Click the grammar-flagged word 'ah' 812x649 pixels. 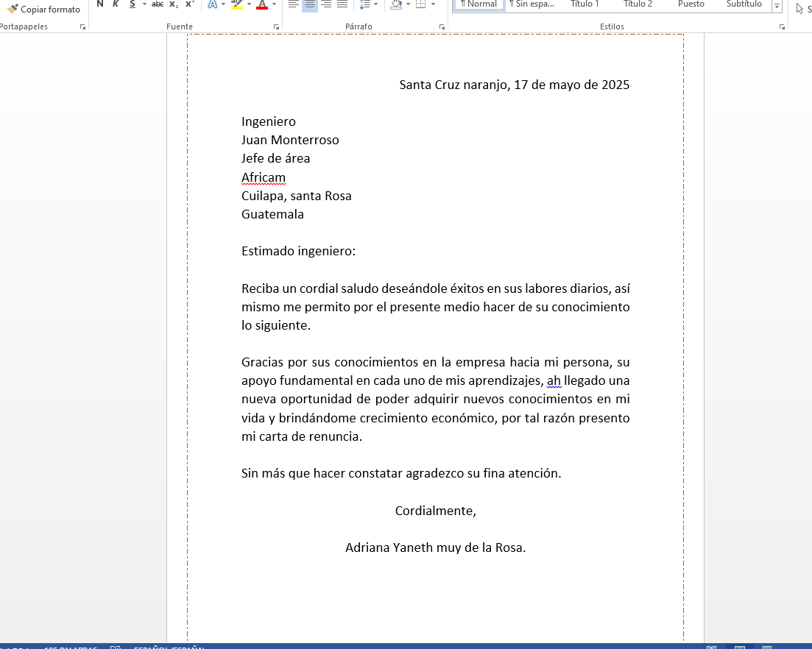tap(554, 381)
